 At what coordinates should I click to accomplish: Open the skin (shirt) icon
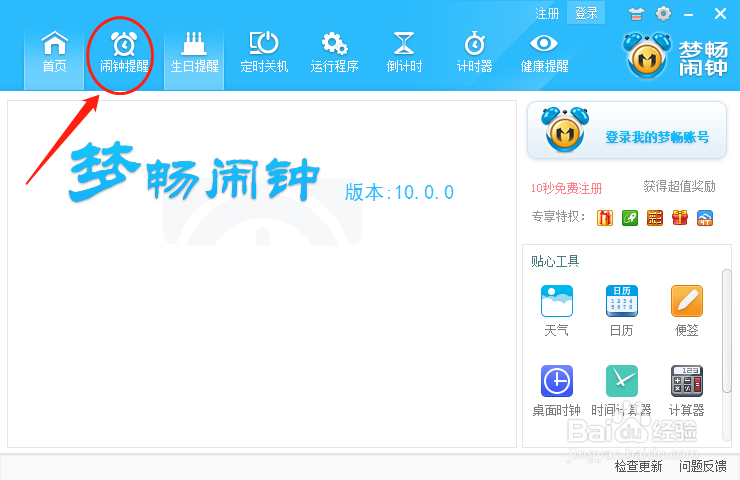click(x=636, y=14)
